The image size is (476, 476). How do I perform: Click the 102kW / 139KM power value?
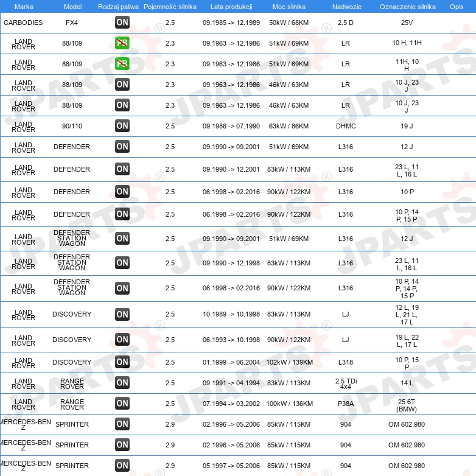coord(289,362)
